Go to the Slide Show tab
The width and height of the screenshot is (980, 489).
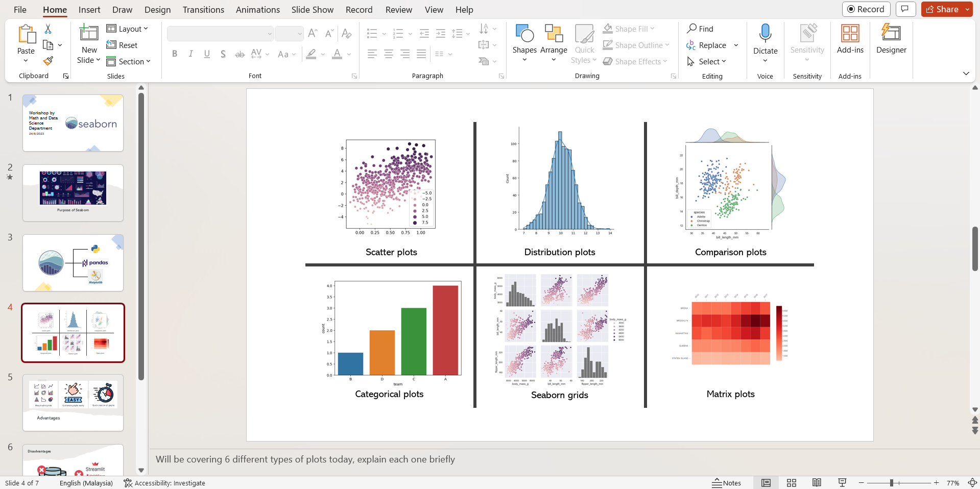coord(313,10)
